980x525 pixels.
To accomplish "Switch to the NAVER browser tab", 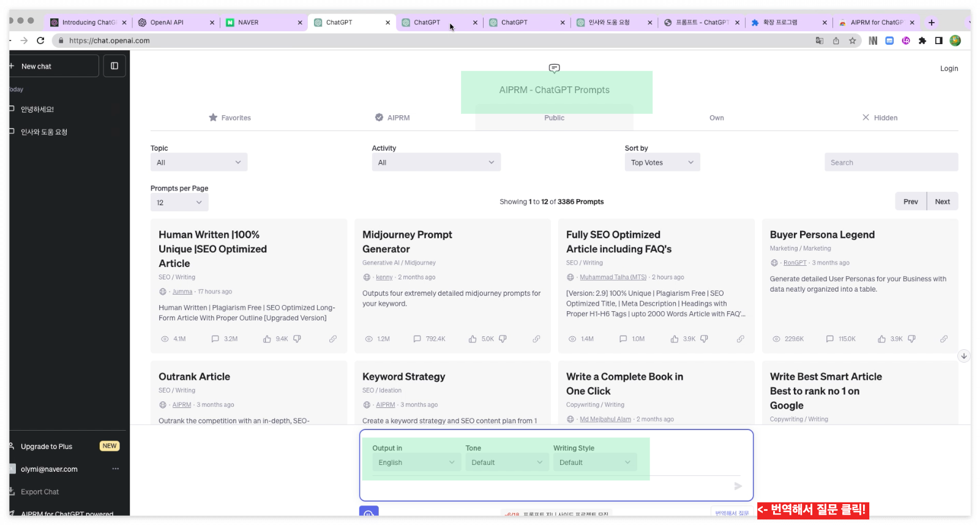I will click(x=263, y=23).
